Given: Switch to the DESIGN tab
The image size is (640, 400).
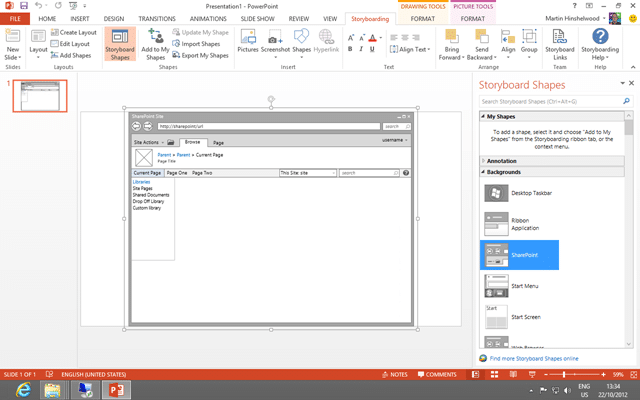Looking at the screenshot, I should point(114,19).
